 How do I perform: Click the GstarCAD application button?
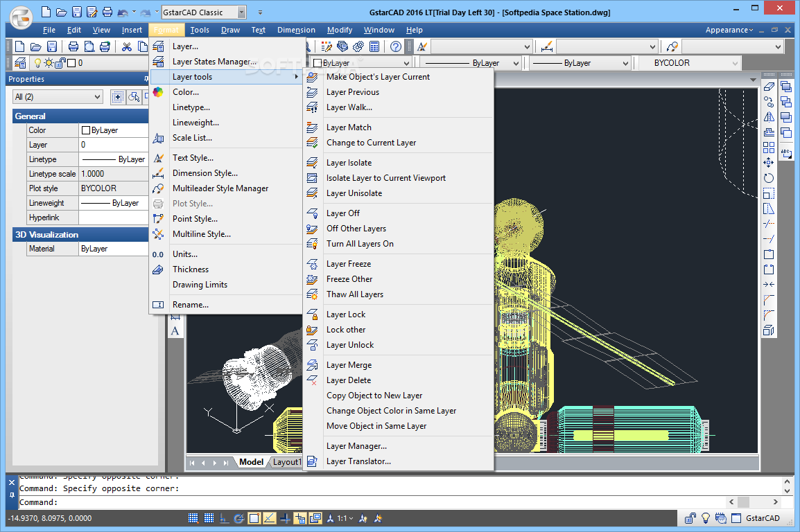point(21,18)
